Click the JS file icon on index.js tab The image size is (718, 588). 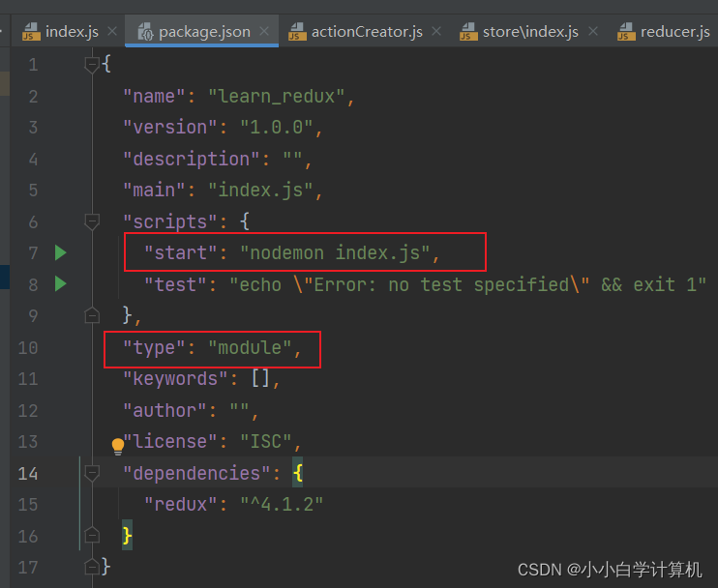[31, 32]
